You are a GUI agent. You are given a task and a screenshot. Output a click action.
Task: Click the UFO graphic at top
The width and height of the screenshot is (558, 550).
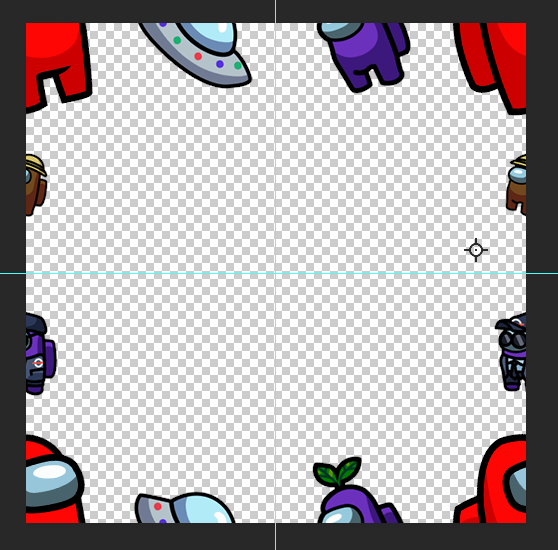coord(195,53)
